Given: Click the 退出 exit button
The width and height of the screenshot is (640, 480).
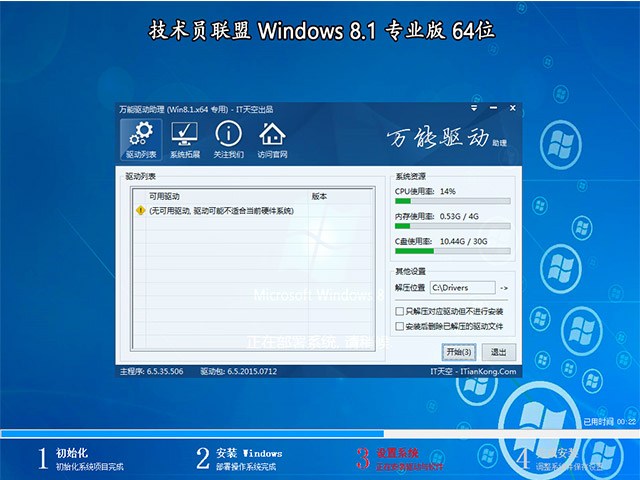Looking at the screenshot, I should click(498, 352).
